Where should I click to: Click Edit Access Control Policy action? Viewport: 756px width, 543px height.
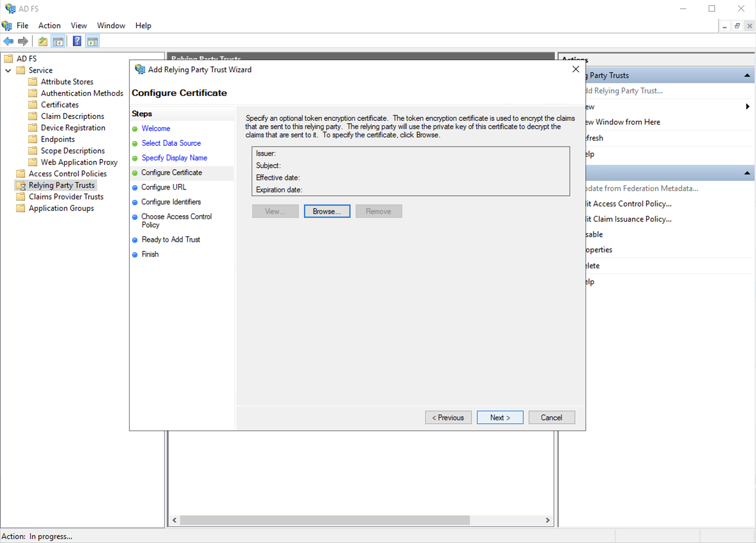click(629, 204)
